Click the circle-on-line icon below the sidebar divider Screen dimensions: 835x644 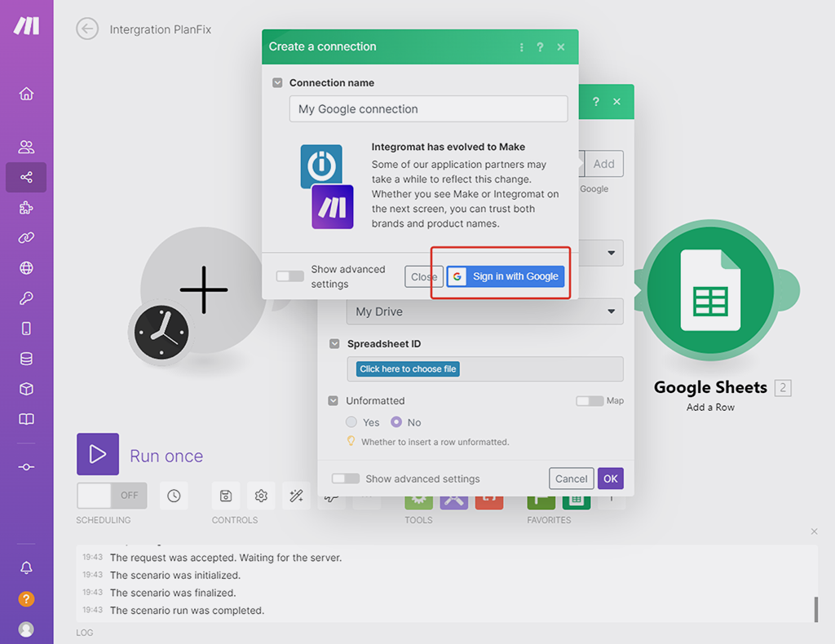pyautogui.click(x=26, y=467)
